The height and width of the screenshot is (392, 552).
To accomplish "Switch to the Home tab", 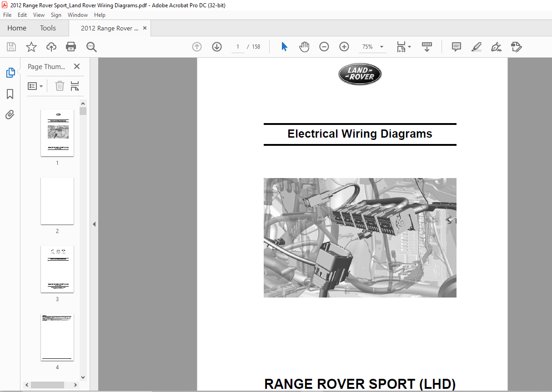I will [x=17, y=28].
